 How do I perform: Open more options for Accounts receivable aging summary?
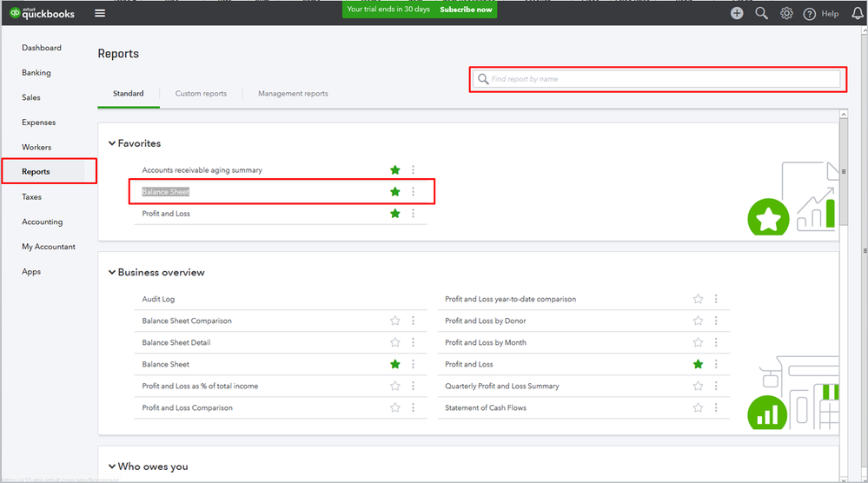tap(413, 170)
